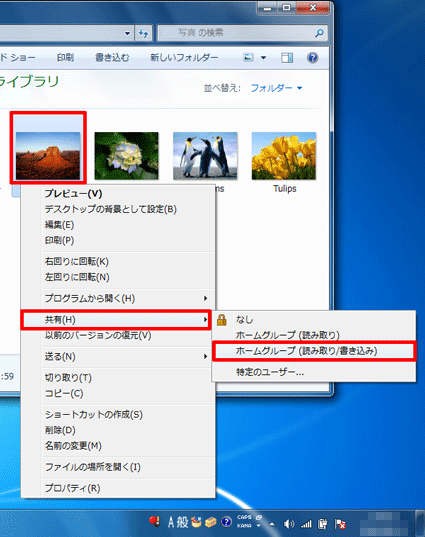Open the view options dropdown arrow
425x537 pixels.
[x=263, y=58]
